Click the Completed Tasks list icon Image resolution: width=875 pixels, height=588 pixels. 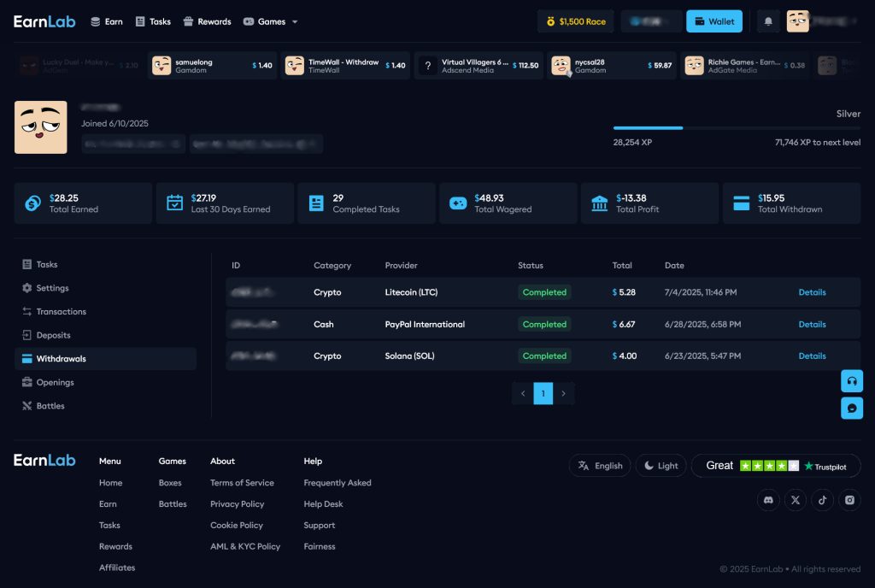(316, 203)
